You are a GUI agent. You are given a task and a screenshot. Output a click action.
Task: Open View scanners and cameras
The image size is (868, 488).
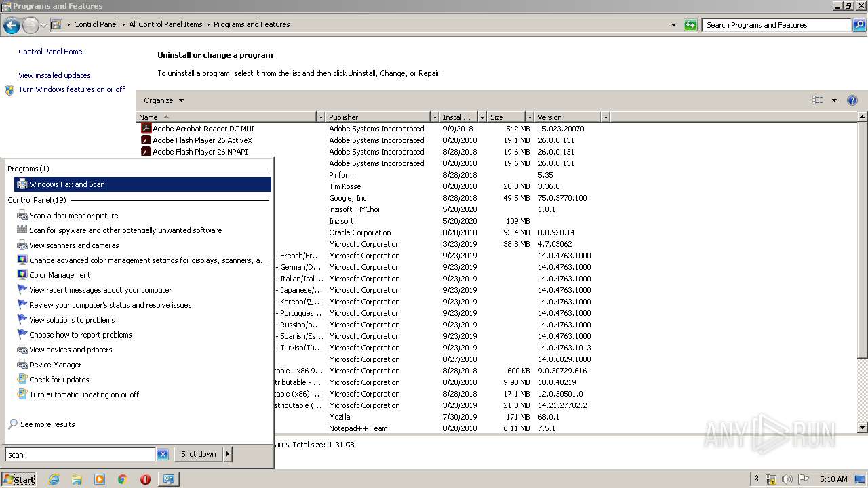[74, 245]
